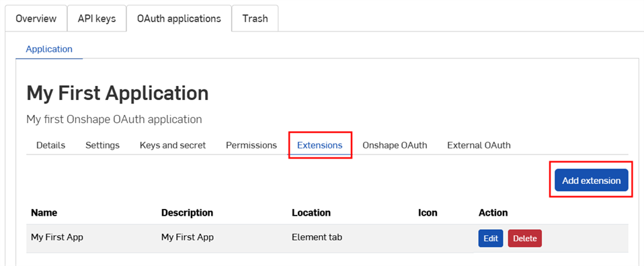This screenshot has height=266, width=644.
Task: Click 'My first Onshape OAuth application' subtitle
Action: [114, 120]
